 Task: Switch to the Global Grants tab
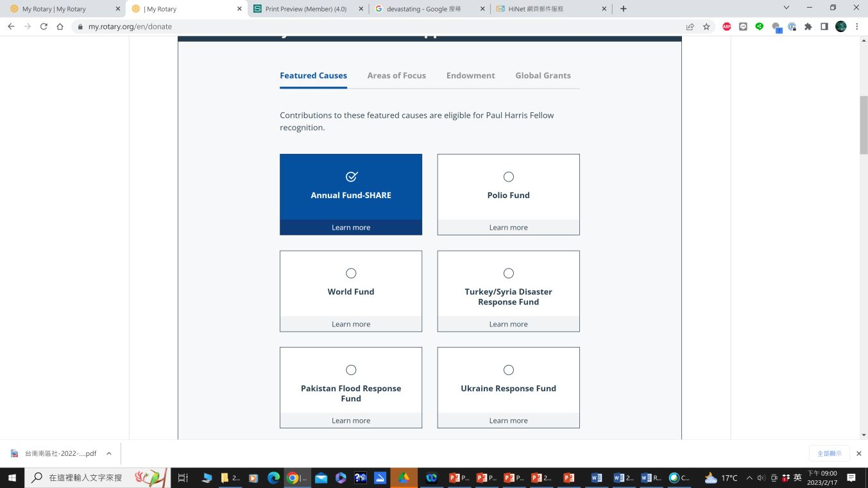[x=543, y=76]
